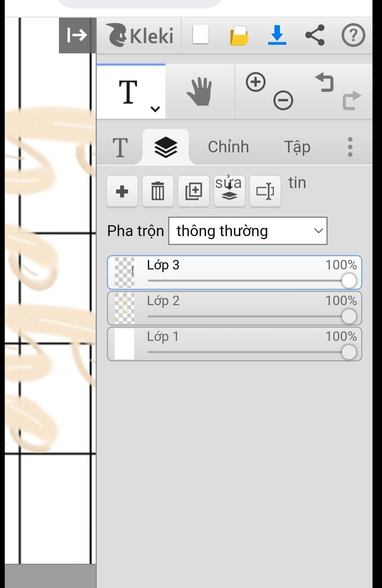
Task: Open the three-dot more options menu
Action: pos(350,147)
